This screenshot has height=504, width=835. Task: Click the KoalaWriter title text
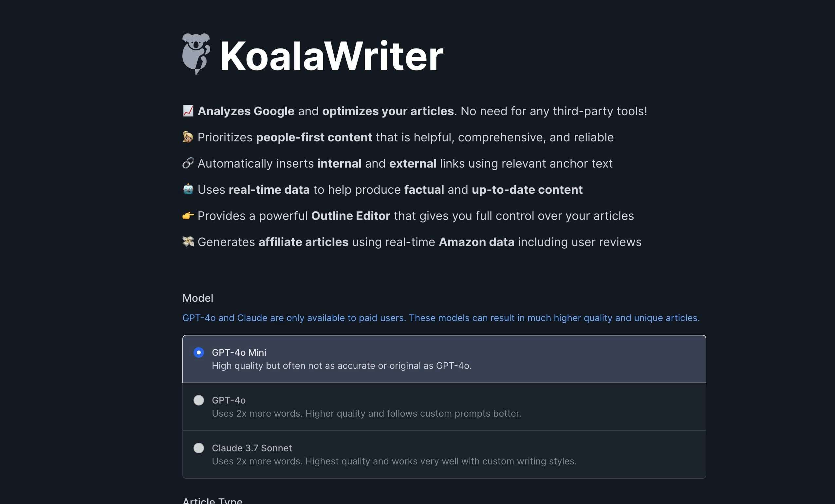tap(331, 56)
